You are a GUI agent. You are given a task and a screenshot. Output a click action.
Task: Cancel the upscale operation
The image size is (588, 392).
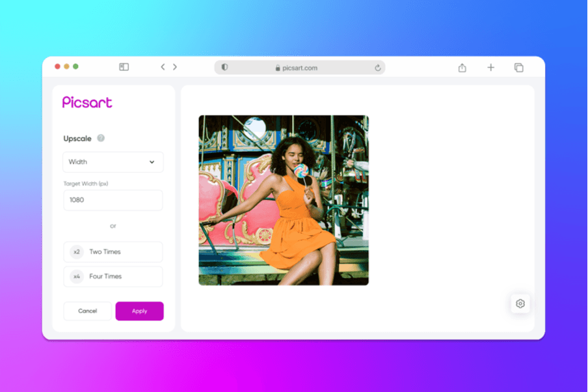87,311
